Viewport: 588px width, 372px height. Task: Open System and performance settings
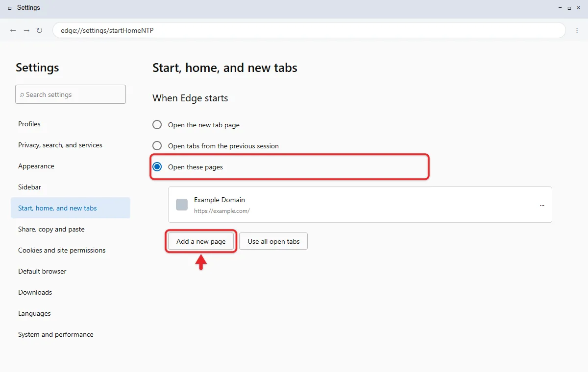pyautogui.click(x=71, y=334)
